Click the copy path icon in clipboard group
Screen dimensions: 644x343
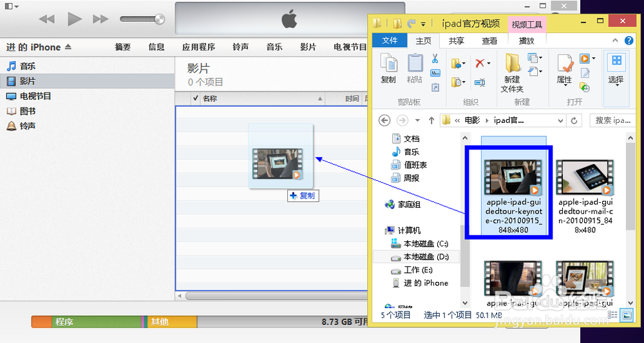coord(435,73)
